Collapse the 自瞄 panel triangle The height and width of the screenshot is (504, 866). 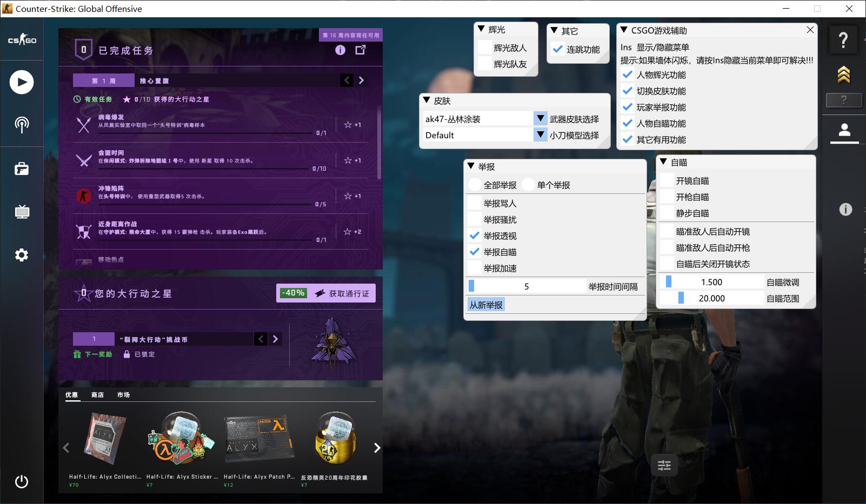pos(663,162)
